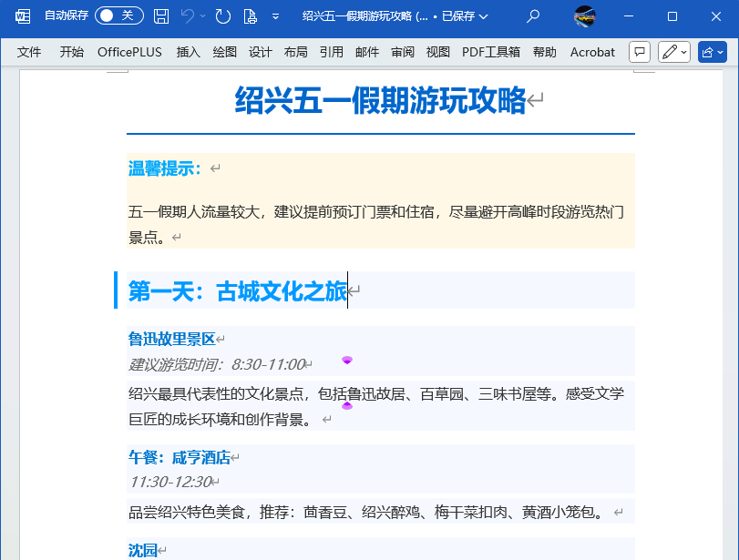Click the Redo icon
Viewport: 739px width, 560px height.
click(223, 15)
